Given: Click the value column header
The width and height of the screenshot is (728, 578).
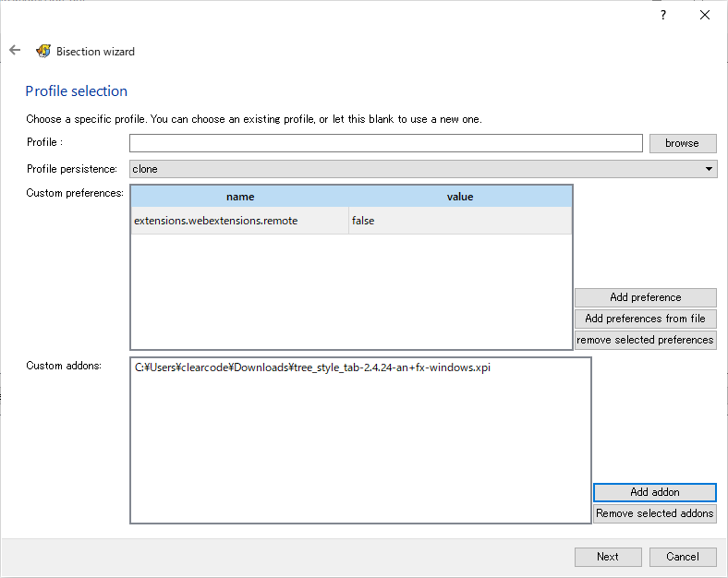Looking at the screenshot, I should 460,197.
